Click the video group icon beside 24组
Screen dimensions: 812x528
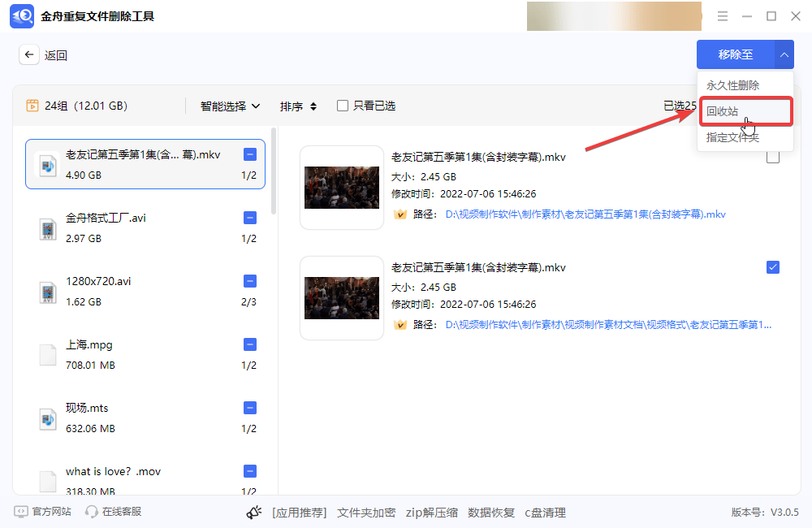(x=32, y=106)
